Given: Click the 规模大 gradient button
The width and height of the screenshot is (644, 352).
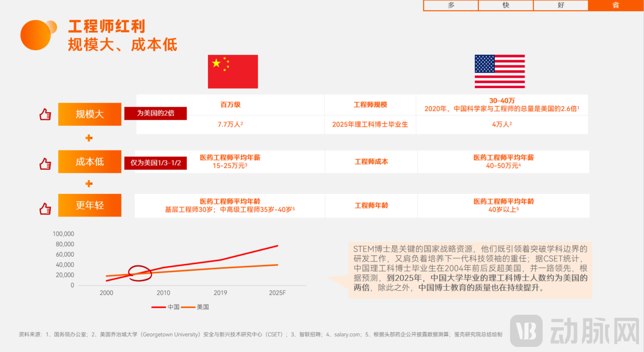Looking at the screenshot, I should coord(90,114).
